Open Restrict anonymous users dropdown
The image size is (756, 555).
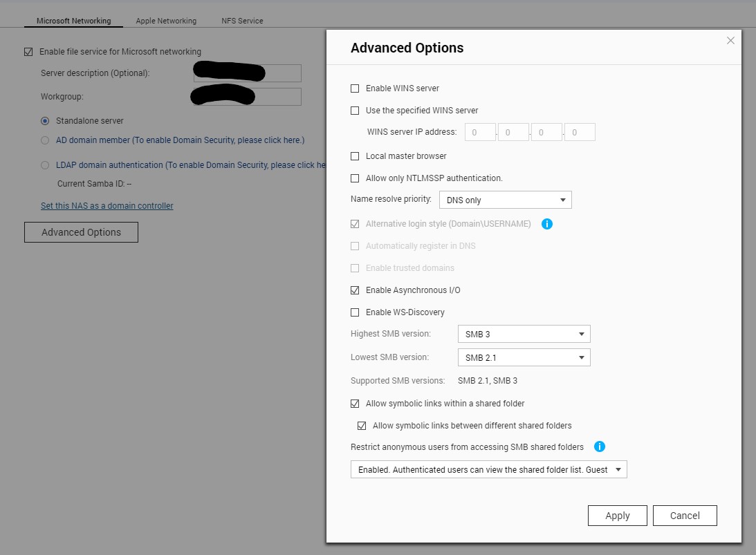pyautogui.click(x=489, y=470)
